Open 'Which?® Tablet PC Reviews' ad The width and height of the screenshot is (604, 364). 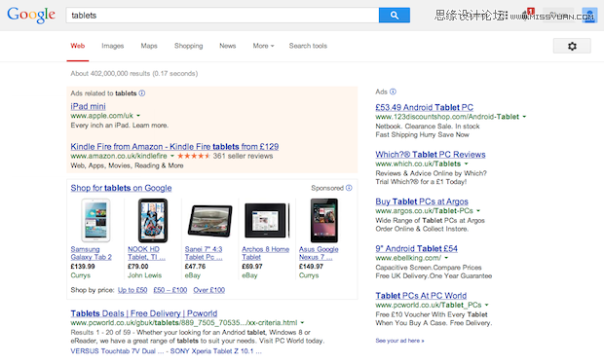click(x=431, y=155)
